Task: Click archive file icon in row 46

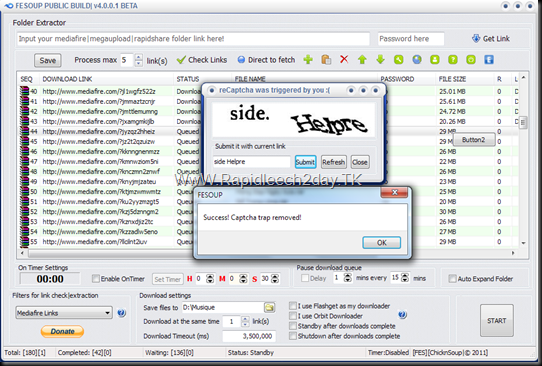Action: coord(24,151)
